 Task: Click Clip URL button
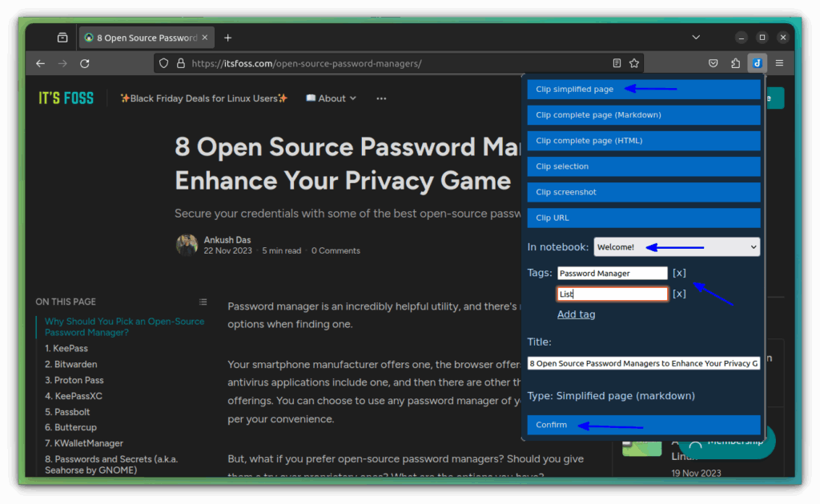point(644,218)
